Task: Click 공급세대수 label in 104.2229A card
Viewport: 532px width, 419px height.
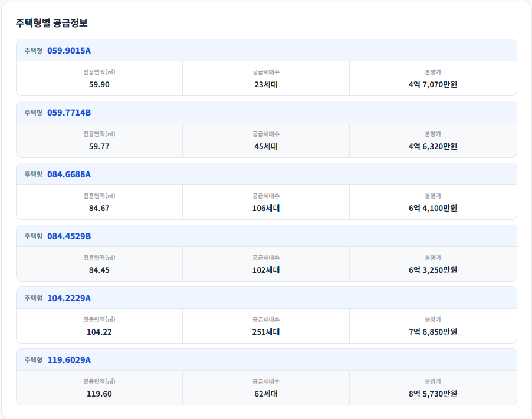Action: (x=266, y=319)
